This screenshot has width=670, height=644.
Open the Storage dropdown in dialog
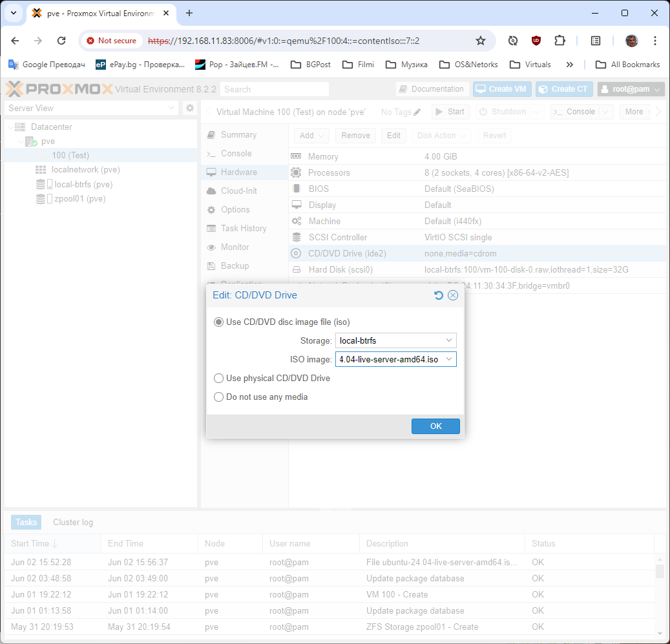point(449,341)
